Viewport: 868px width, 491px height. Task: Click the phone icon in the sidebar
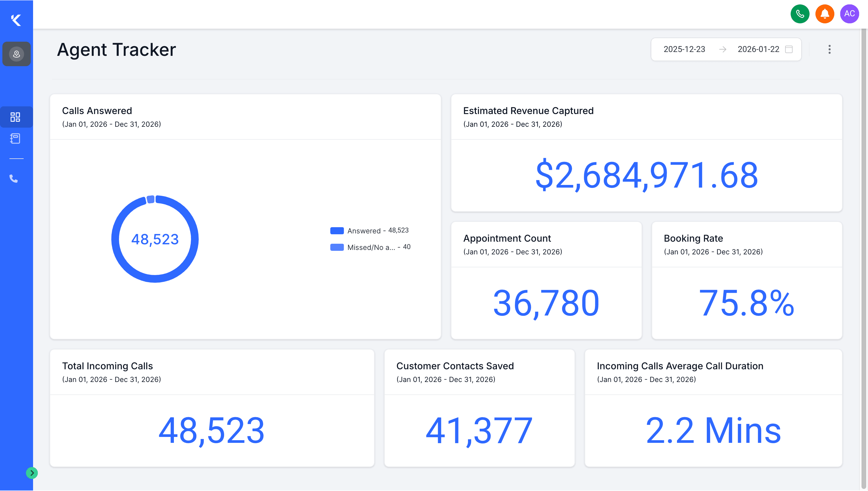(x=14, y=178)
